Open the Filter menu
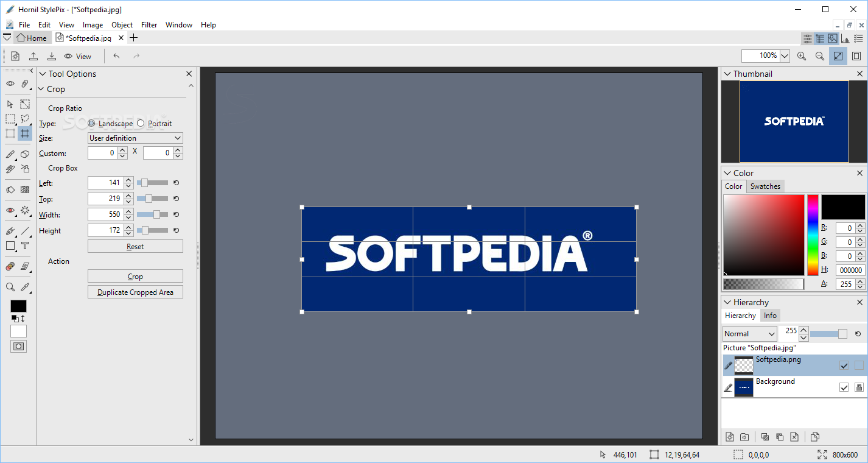The width and height of the screenshot is (868, 463). 149,25
